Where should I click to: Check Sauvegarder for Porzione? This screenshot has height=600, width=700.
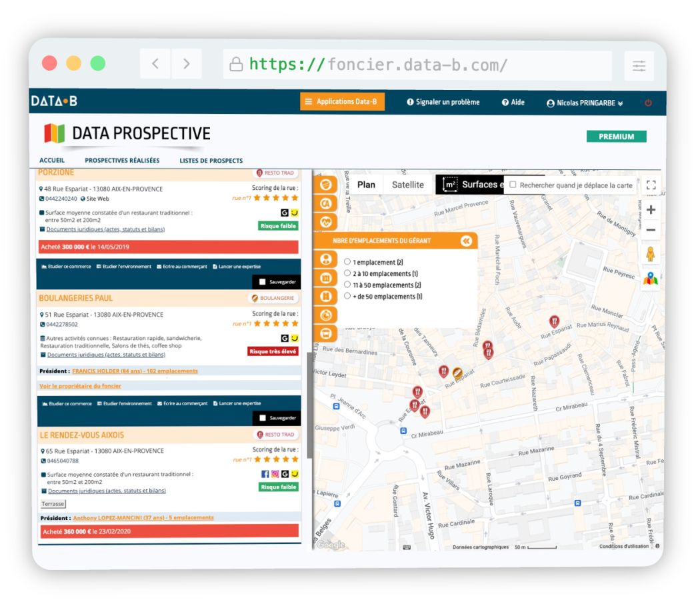[263, 282]
